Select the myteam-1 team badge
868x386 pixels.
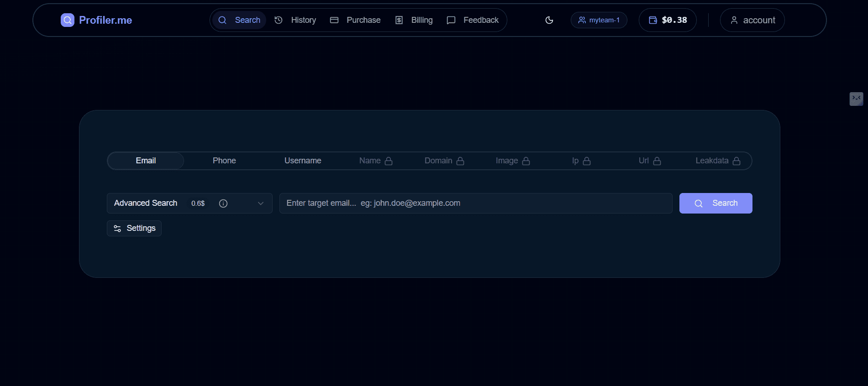[x=599, y=20]
